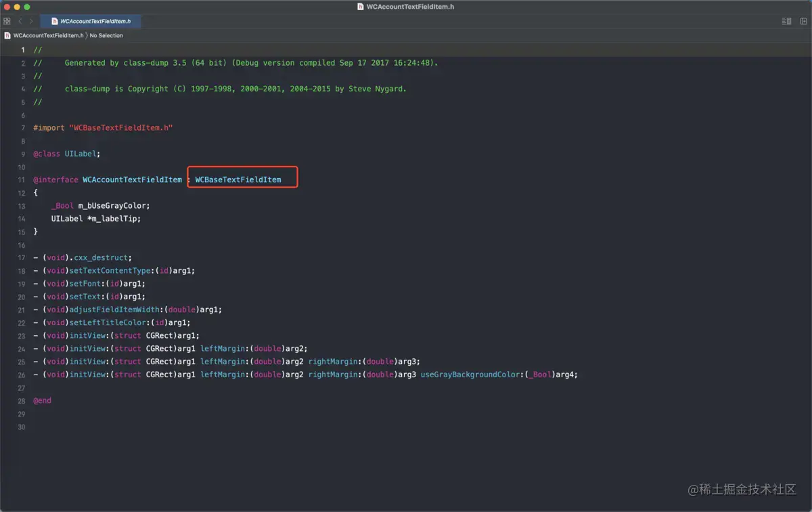
Task: Click the class-dump 3.5 generated comment
Action: tap(252, 63)
